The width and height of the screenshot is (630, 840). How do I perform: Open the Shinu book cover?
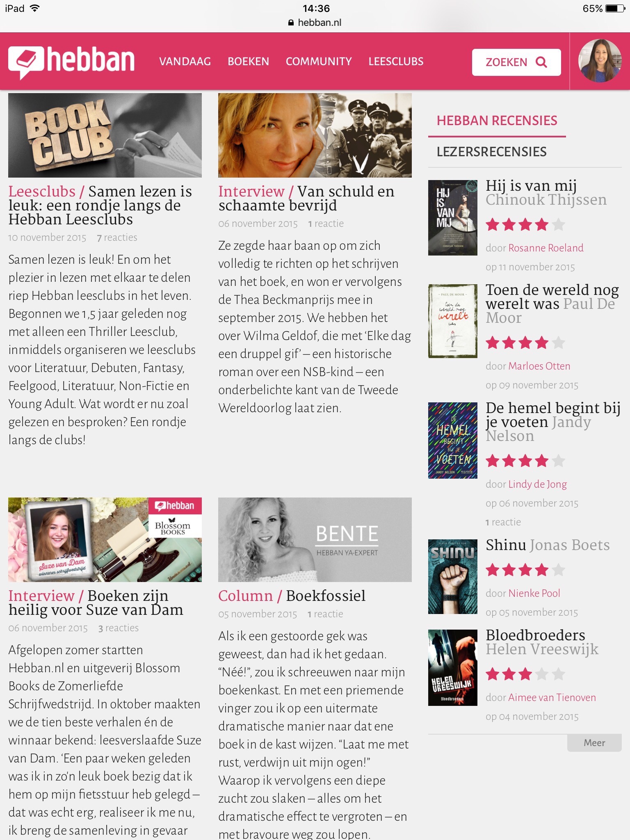(x=453, y=577)
